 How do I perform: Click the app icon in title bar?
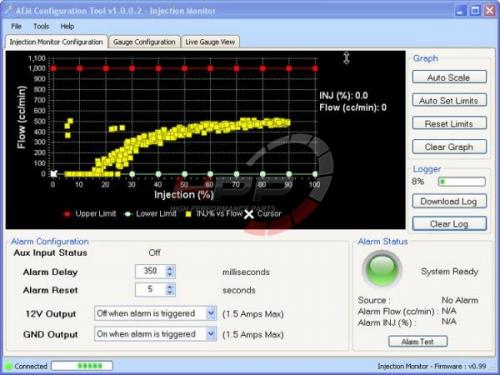tap(9, 10)
